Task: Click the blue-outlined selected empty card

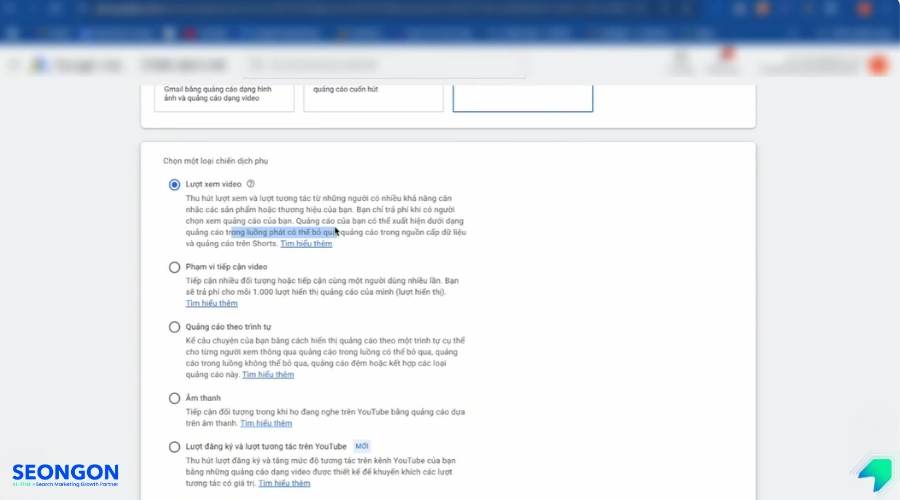Action: (522, 98)
